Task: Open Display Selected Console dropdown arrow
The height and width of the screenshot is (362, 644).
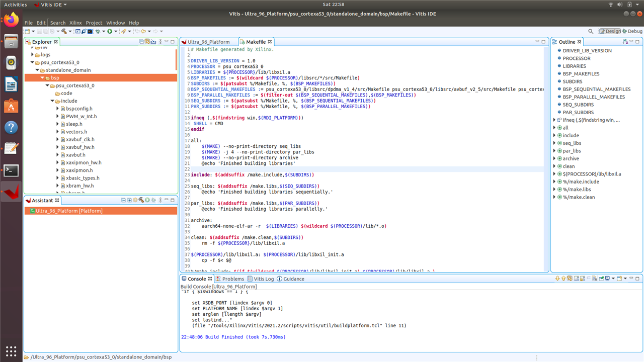Action: (613, 279)
